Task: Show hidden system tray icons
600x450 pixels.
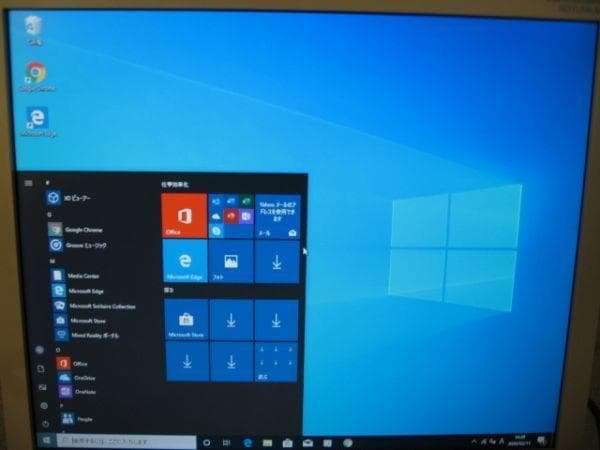Action: click(x=474, y=442)
